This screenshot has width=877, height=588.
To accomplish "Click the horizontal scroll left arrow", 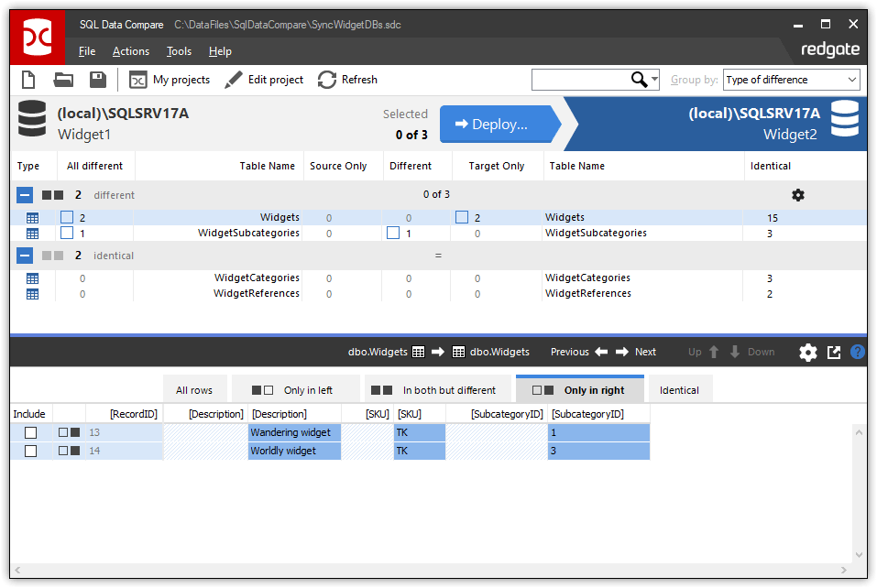I will [x=18, y=570].
